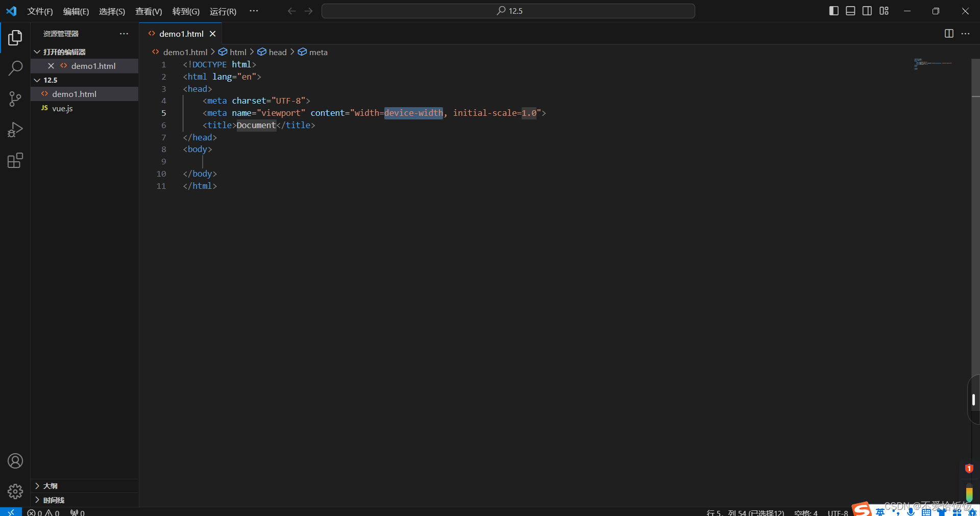Open the 文件(F) menu
Image resolution: width=980 pixels, height=516 pixels.
(40, 11)
